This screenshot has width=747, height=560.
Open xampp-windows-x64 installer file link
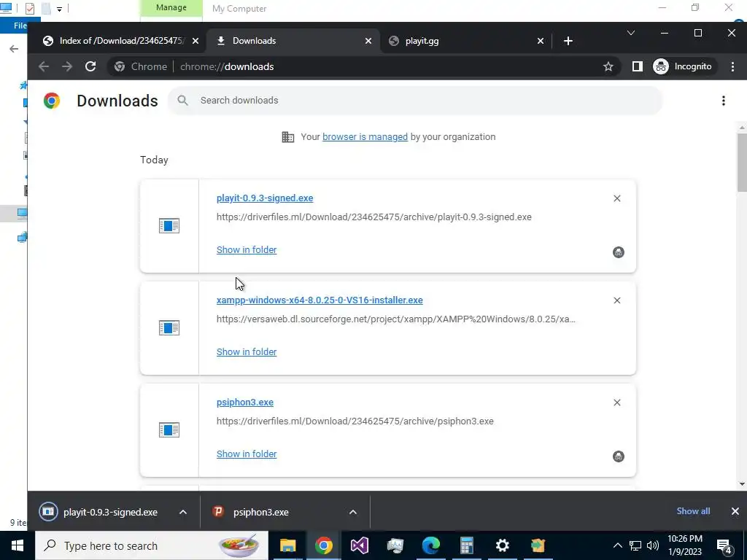[320, 300]
